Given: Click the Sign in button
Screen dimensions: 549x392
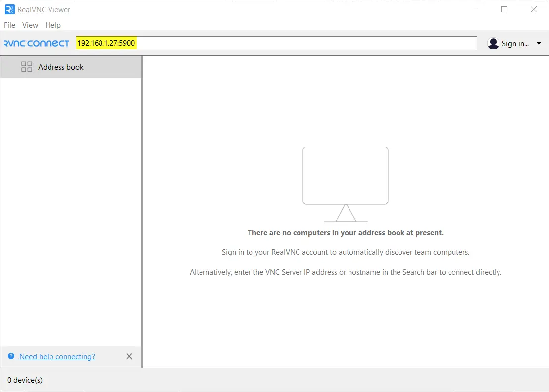Looking at the screenshot, I should pyautogui.click(x=515, y=44).
